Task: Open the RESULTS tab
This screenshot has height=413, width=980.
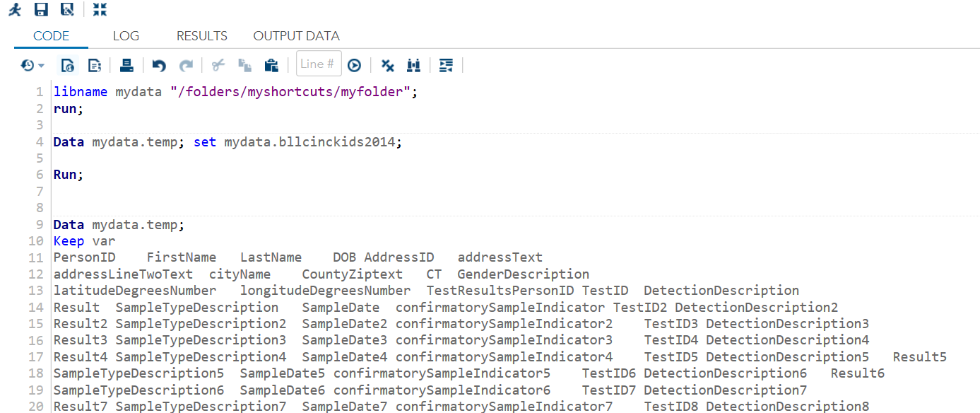Action: click(x=202, y=36)
